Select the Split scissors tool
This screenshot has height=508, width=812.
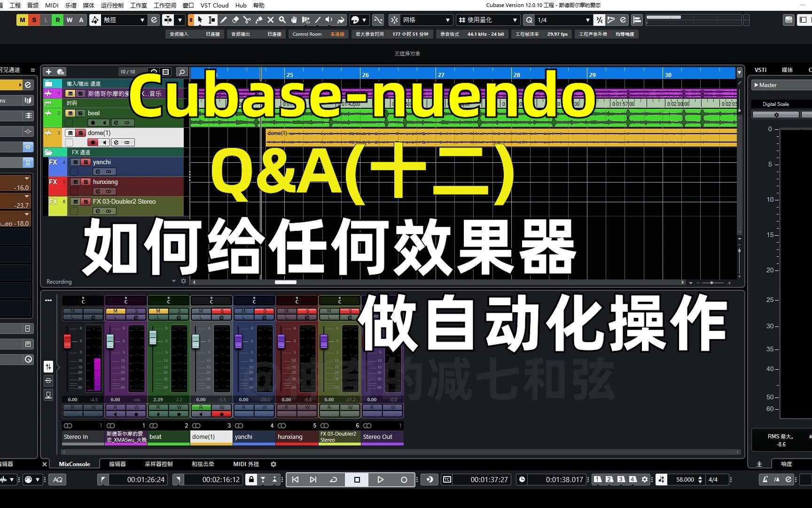coord(248,20)
